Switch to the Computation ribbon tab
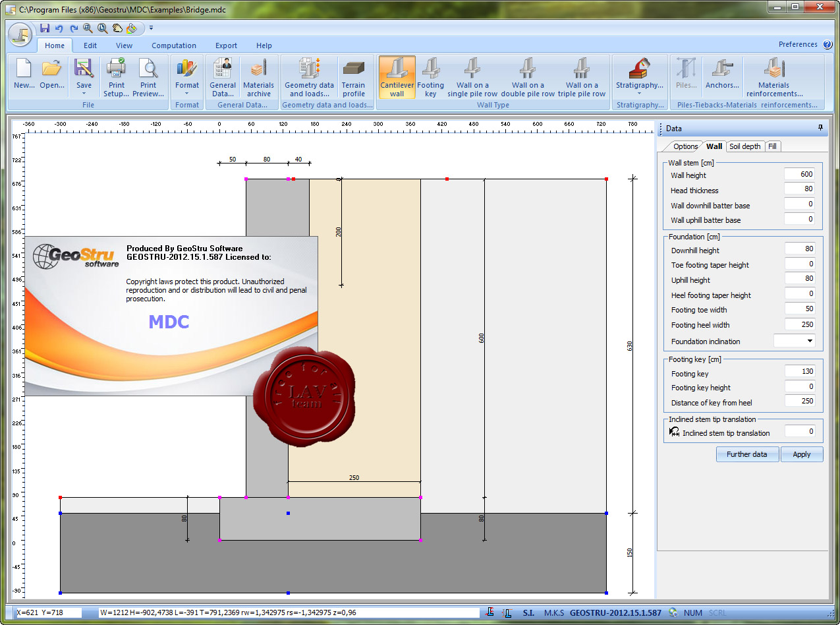The width and height of the screenshot is (840, 625). (174, 45)
